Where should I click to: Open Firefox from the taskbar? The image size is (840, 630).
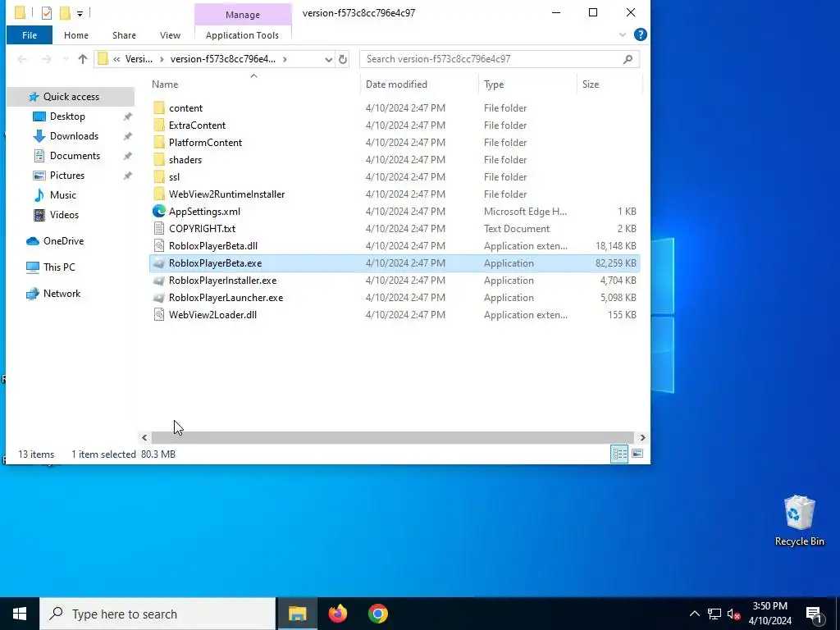click(337, 614)
